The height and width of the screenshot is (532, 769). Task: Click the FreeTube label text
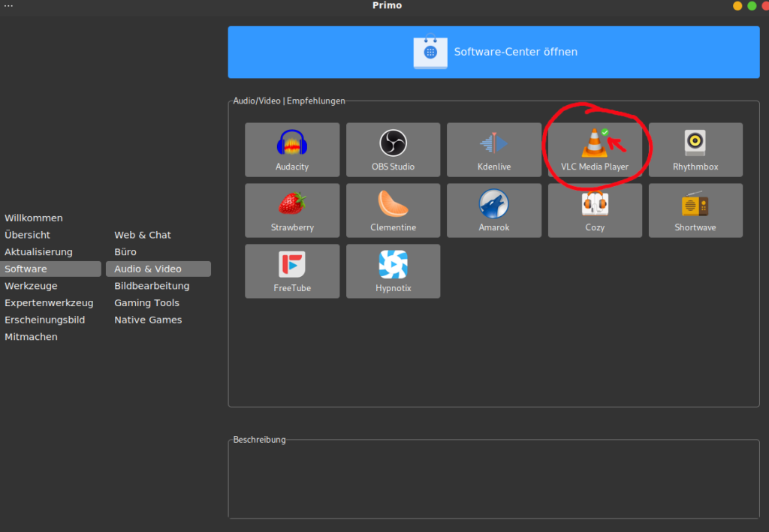click(292, 288)
